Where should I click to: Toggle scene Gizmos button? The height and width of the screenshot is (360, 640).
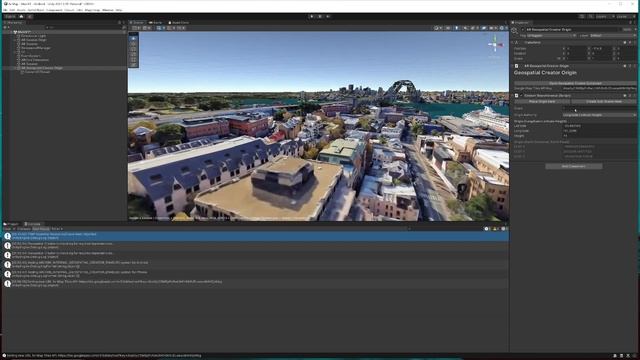[x=503, y=28]
